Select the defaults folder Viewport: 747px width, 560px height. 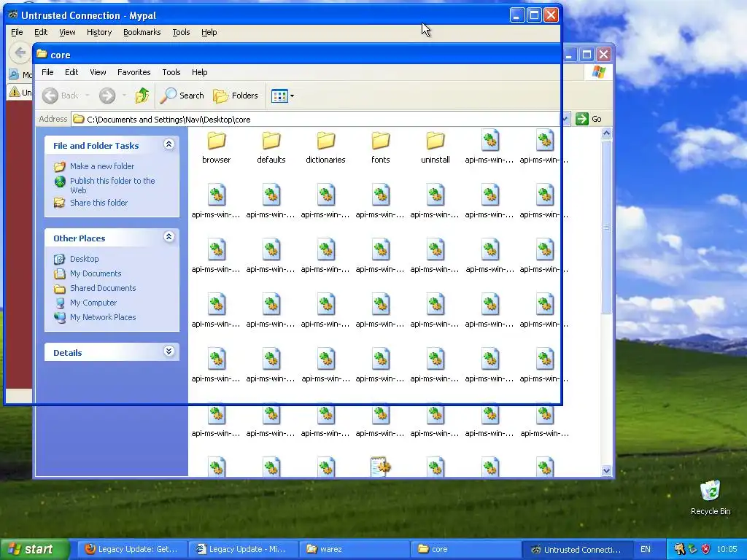(271, 147)
